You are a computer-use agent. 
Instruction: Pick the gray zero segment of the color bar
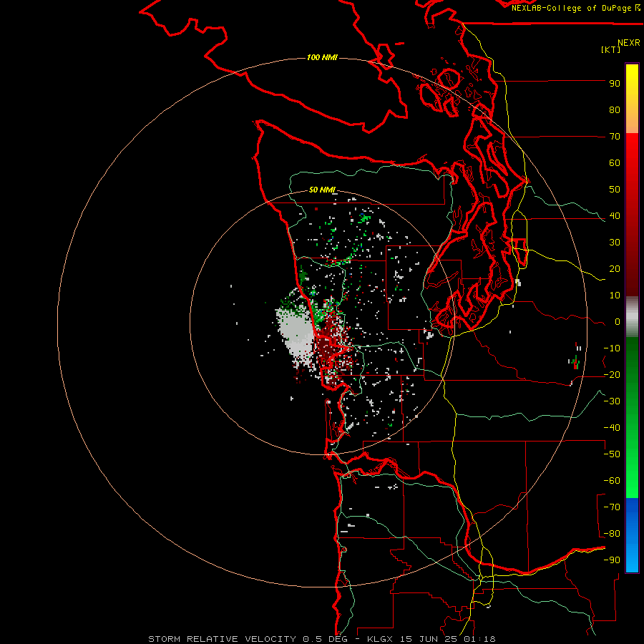(632, 317)
